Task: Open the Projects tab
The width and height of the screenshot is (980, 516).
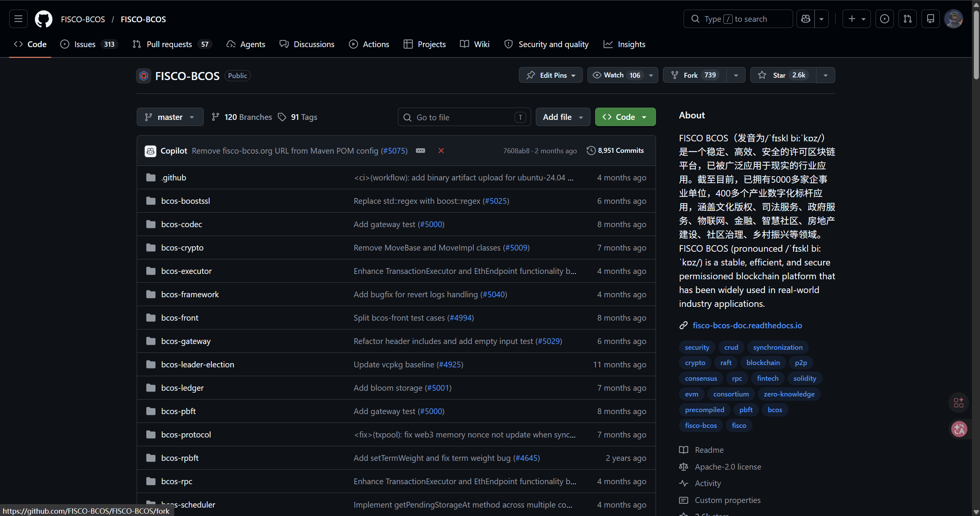Action: (x=424, y=44)
